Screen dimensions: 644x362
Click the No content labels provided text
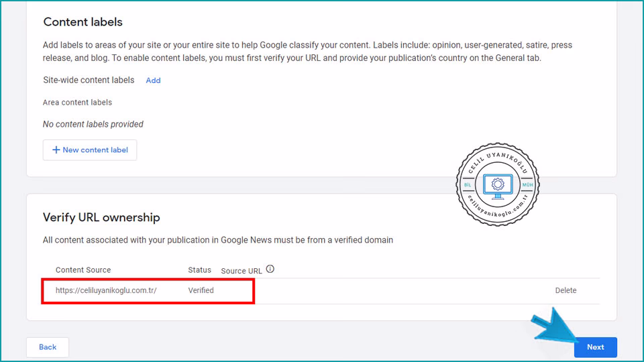point(93,124)
